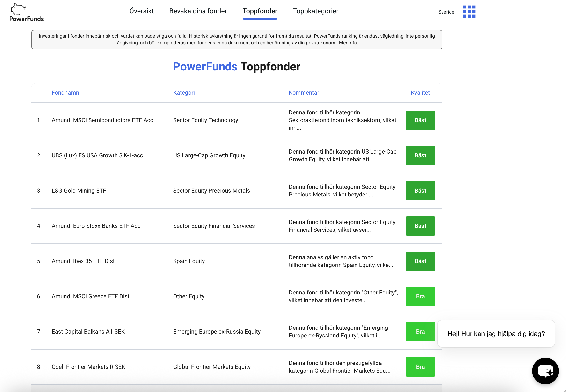
Task: Click the Sverige country selector
Action: click(x=446, y=12)
